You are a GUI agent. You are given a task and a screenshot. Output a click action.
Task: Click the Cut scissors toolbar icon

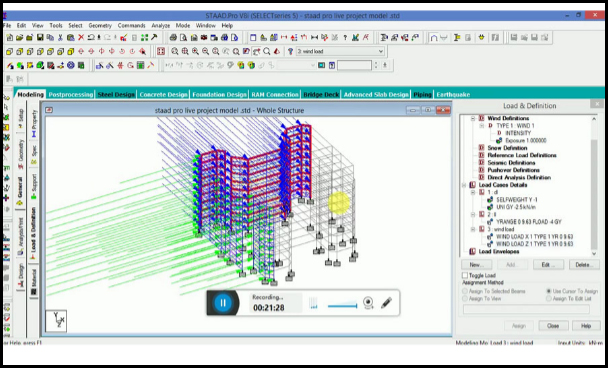60,38
